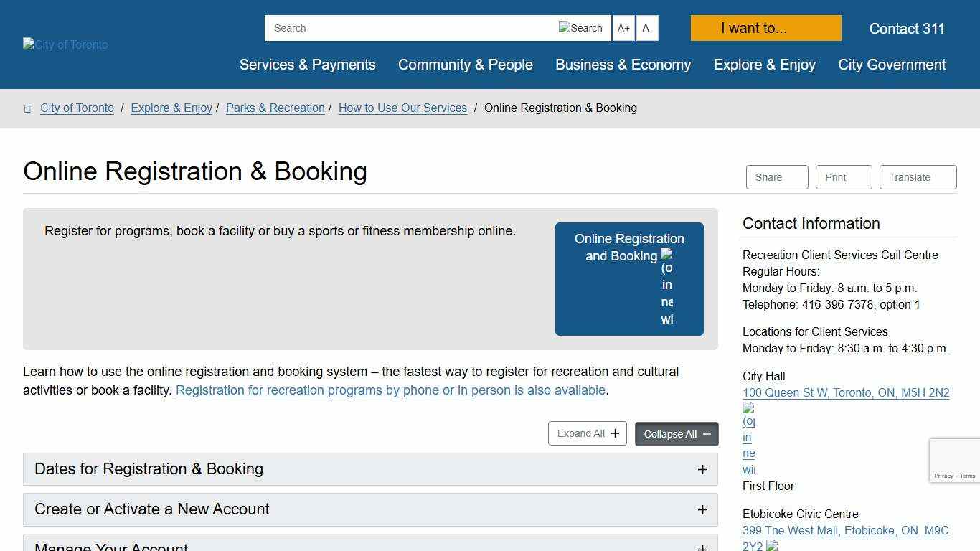This screenshot has width=980, height=551.
Task: Open the Online Registration and Booking panel link
Action: 629,278
